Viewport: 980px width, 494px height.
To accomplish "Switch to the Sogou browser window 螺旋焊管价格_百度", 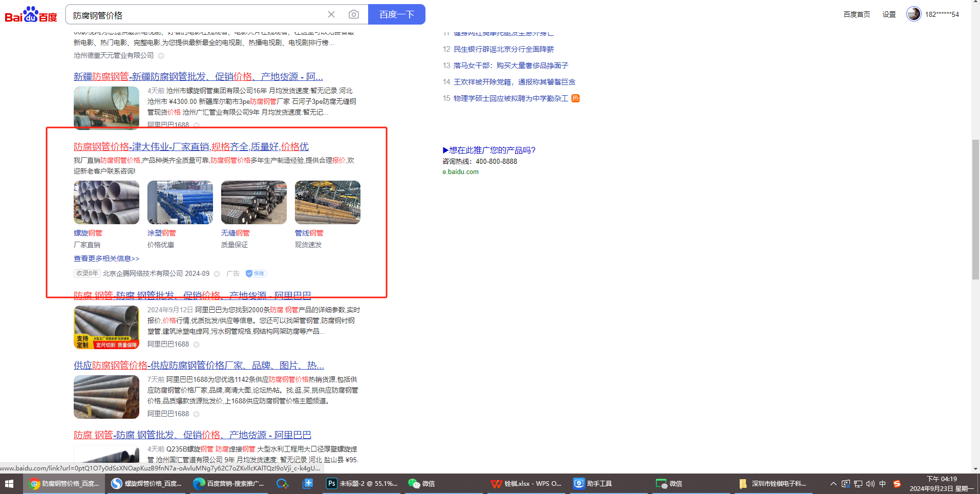I will 147,484.
